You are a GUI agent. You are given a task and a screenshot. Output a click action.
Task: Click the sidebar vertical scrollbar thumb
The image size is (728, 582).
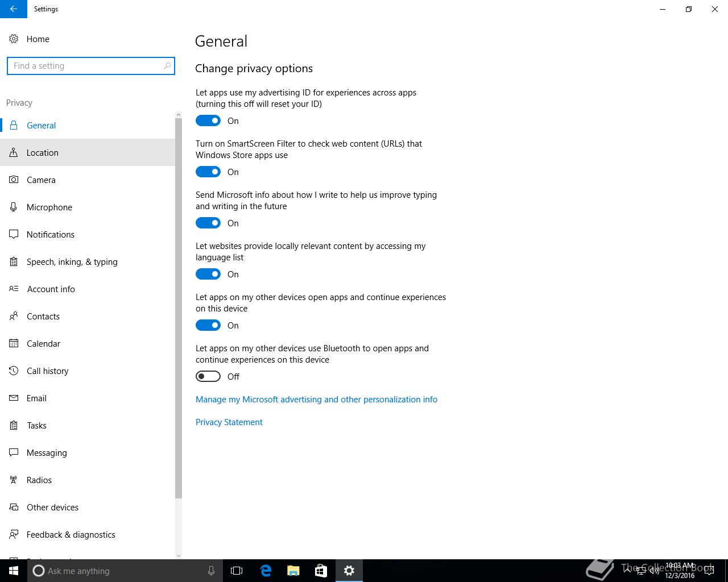(179, 309)
